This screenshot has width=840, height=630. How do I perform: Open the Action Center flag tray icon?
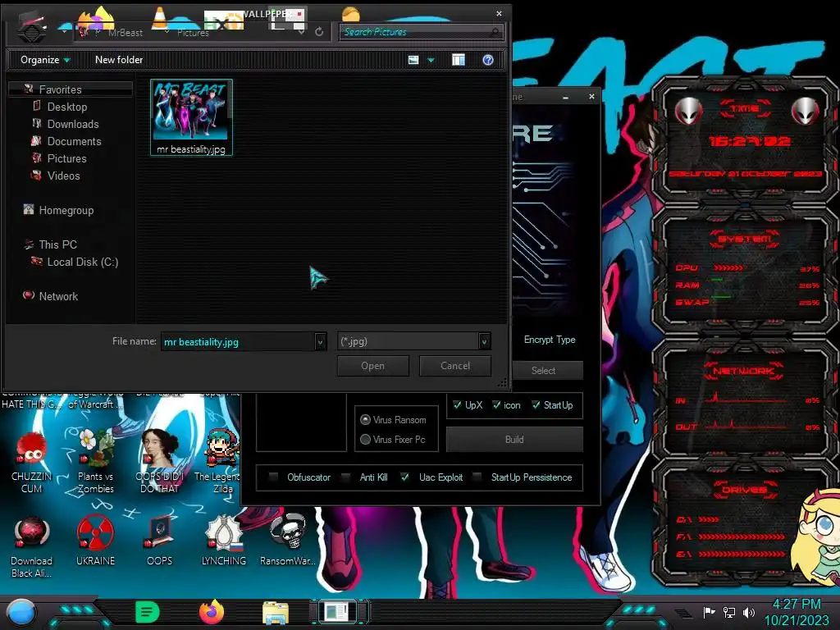click(710, 612)
